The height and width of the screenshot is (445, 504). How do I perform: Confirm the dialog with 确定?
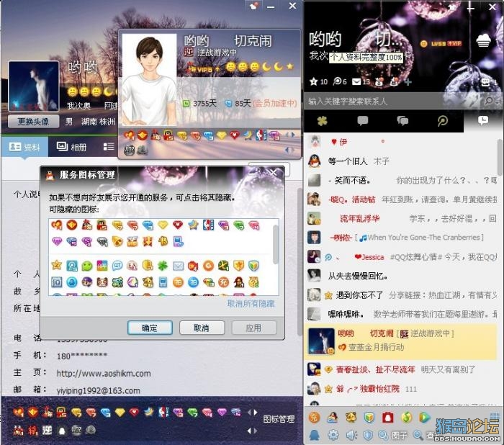150,328
